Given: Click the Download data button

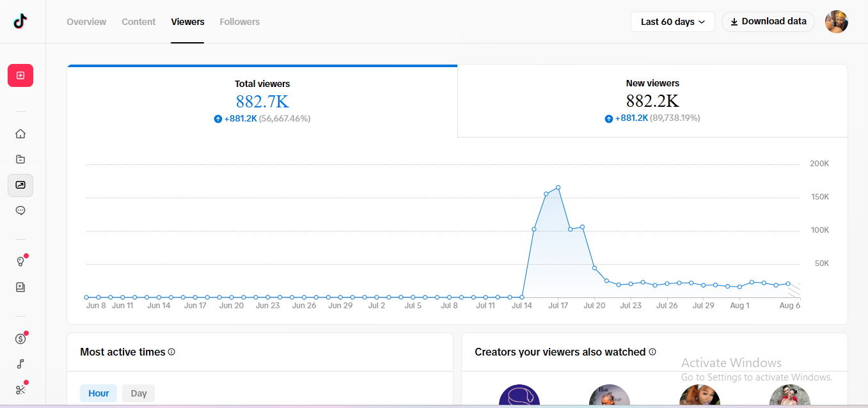Looking at the screenshot, I should coord(768,22).
